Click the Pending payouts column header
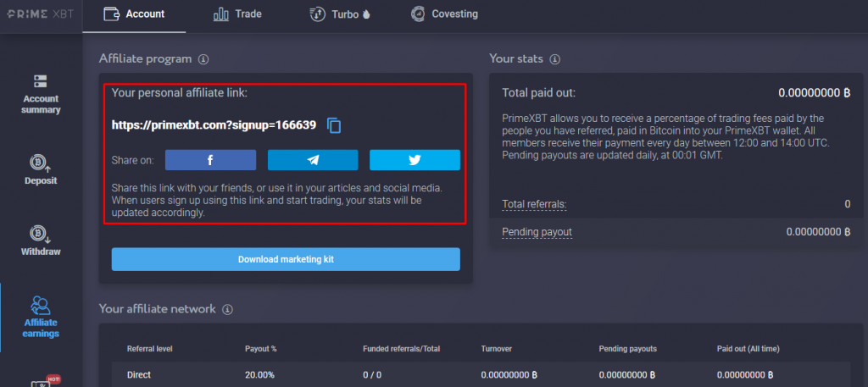 point(628,349)
